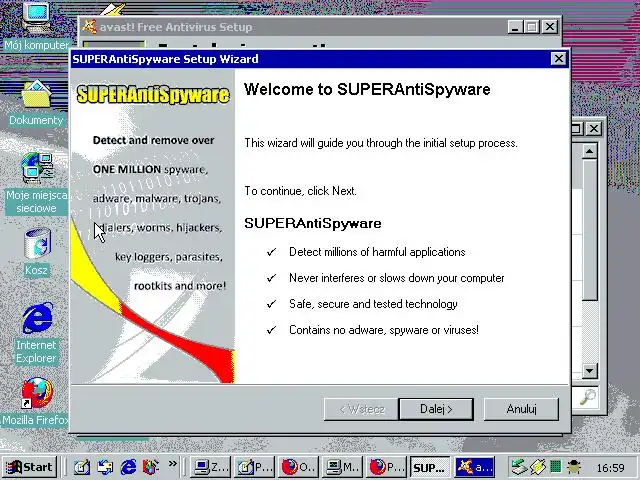Close the avast! Free Antivirus Setup window

[550, 27]
